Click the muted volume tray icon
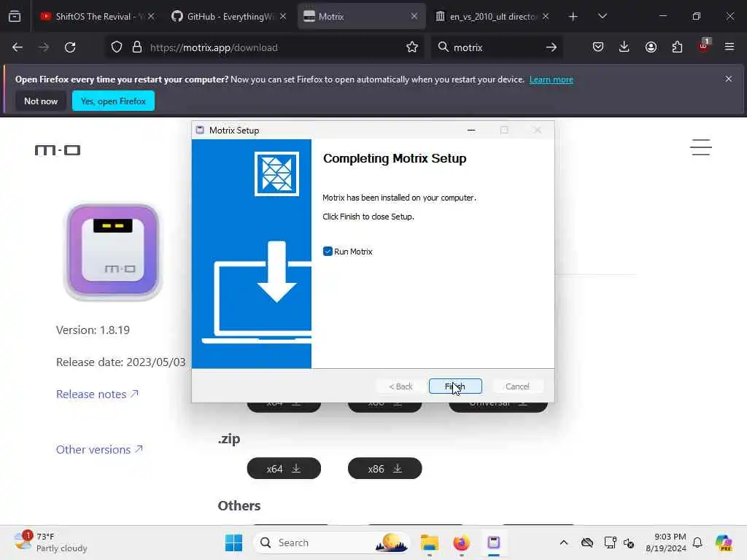747x560 pixels. [628, 542]
